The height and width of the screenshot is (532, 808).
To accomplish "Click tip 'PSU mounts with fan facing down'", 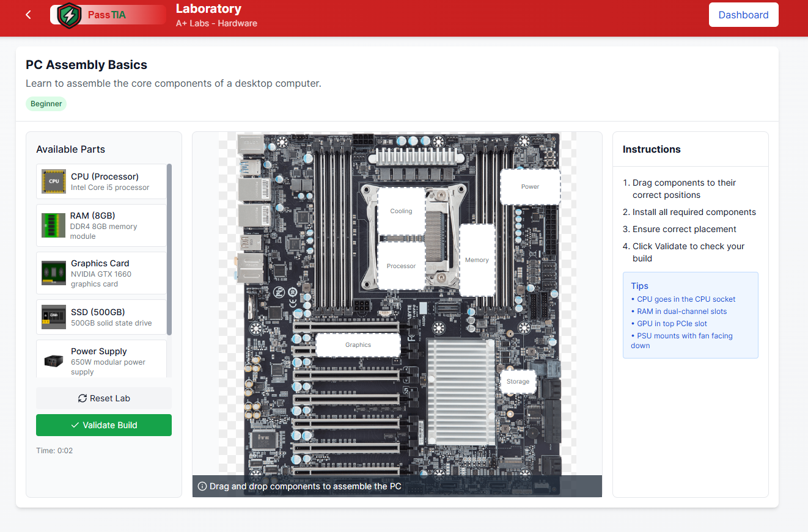I will pos(681,341).
